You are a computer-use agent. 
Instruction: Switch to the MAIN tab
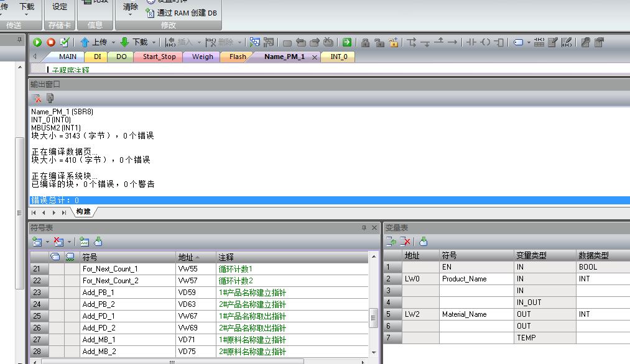[x=68, y=57]
